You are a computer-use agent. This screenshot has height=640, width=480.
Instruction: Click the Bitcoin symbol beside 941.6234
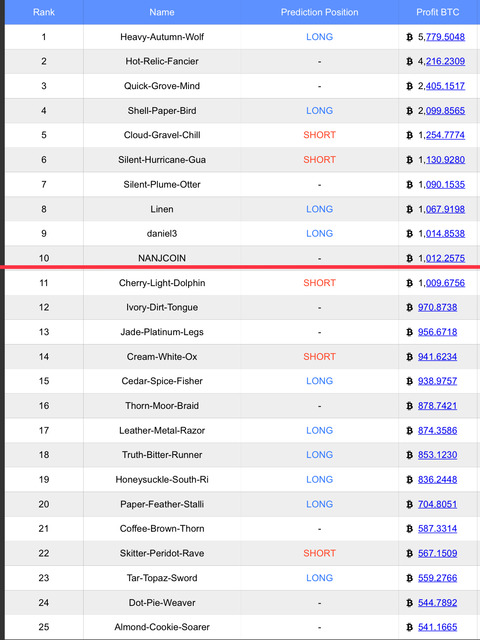[x=409, y=357]
